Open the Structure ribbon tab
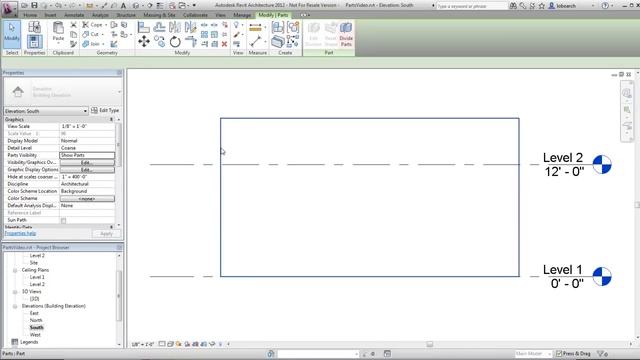Viewport: 640px width, 360px height. click(x=126, y=15)
